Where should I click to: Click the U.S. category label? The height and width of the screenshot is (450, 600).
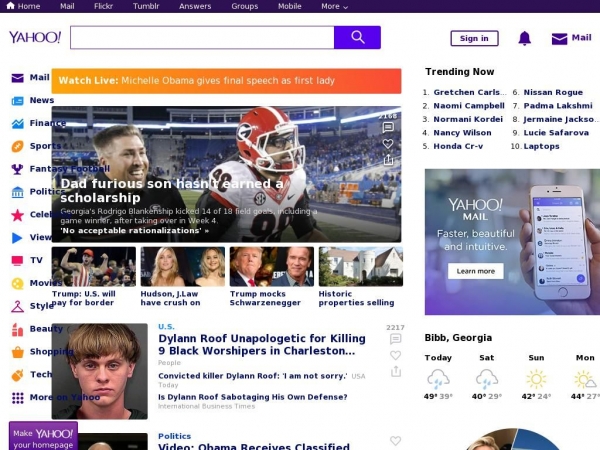coord(166,326)
